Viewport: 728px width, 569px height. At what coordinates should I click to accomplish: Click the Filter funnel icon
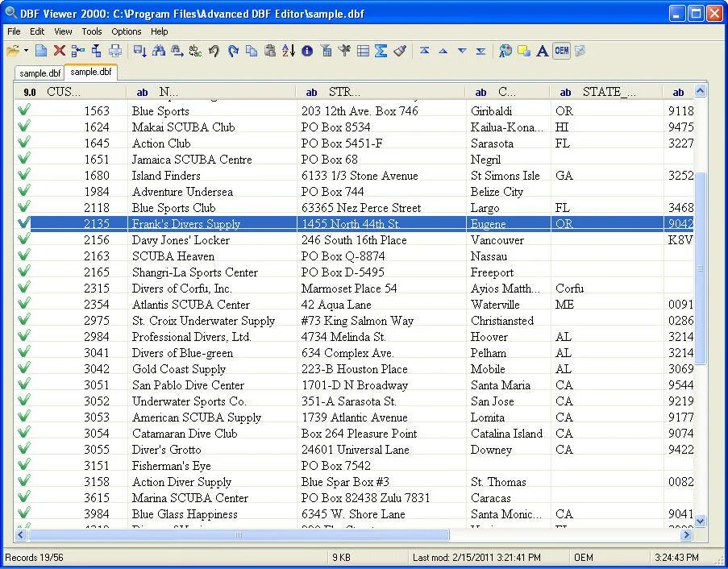[327, 51]
